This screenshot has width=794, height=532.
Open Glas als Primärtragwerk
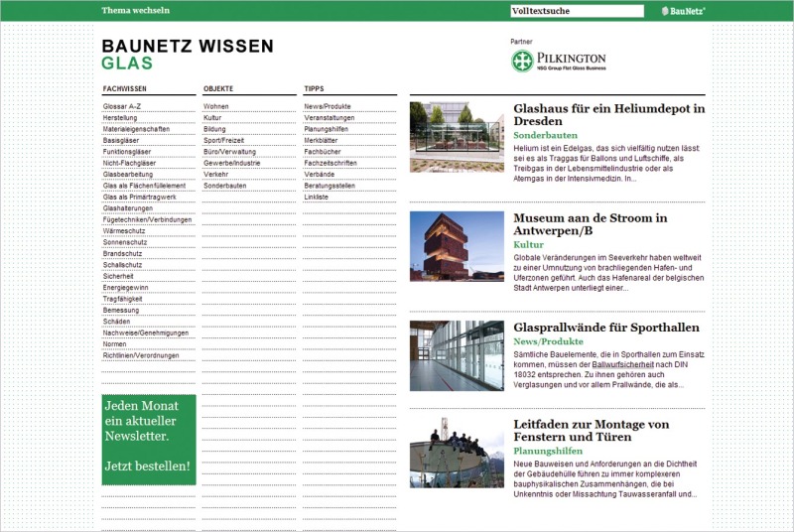(139, 197)
